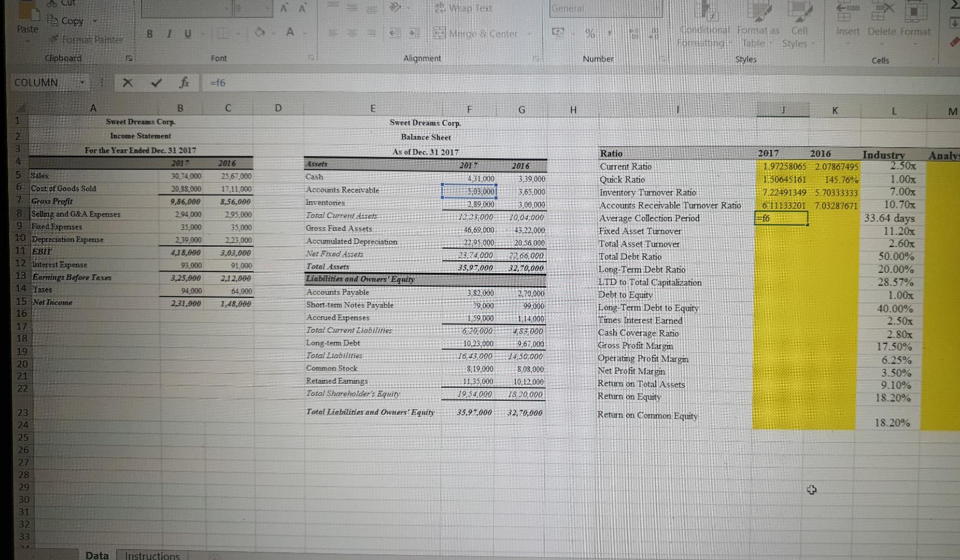This screenshot has height=560, width=960.
Task: Select 'Total Liabilities and Owners' Equity' label
Action: tap(370, 412)
